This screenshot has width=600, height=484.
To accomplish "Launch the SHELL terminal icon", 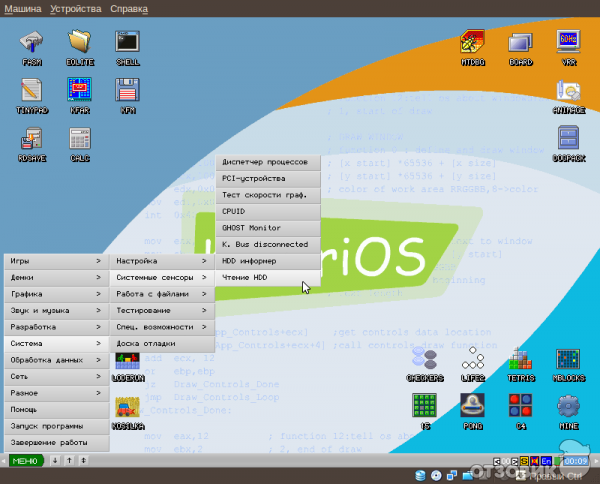I will (127, 45).
